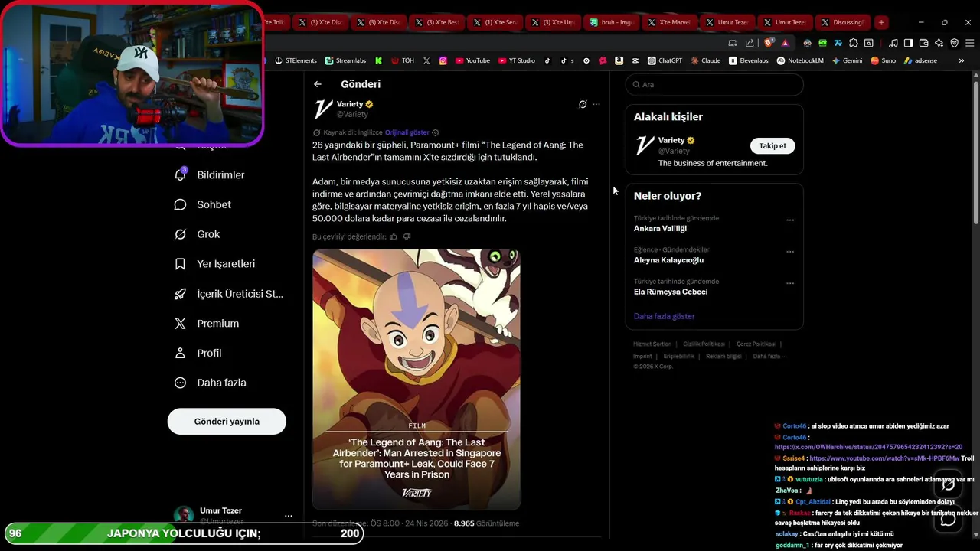Open NotebookLM bookmark
The image size is (980, 551).
[801, 60]
